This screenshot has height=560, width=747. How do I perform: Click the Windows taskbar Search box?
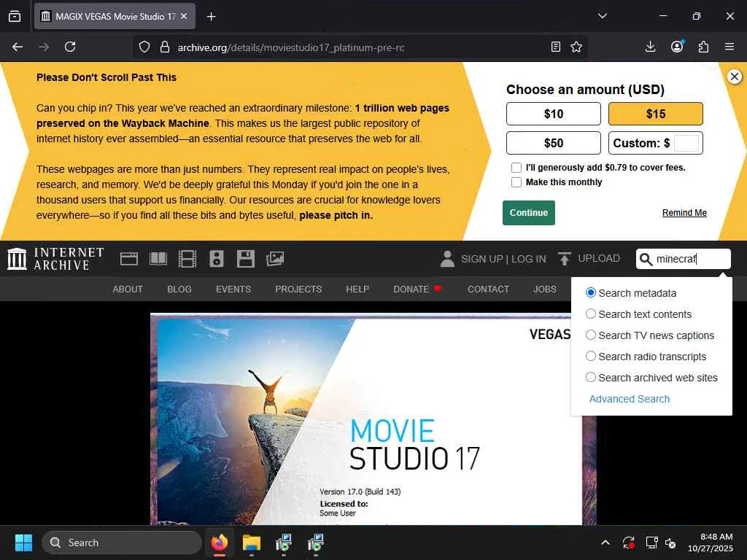122,542
